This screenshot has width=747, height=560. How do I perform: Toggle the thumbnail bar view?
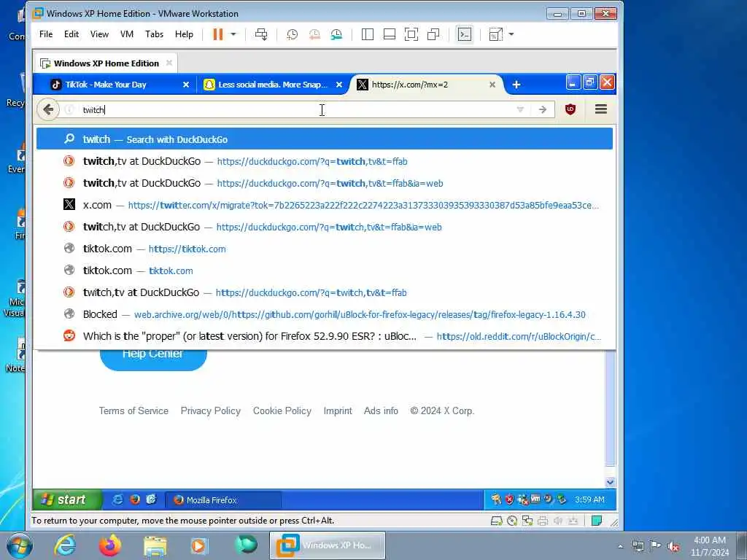pyautogui.click(x=390, y=34)
